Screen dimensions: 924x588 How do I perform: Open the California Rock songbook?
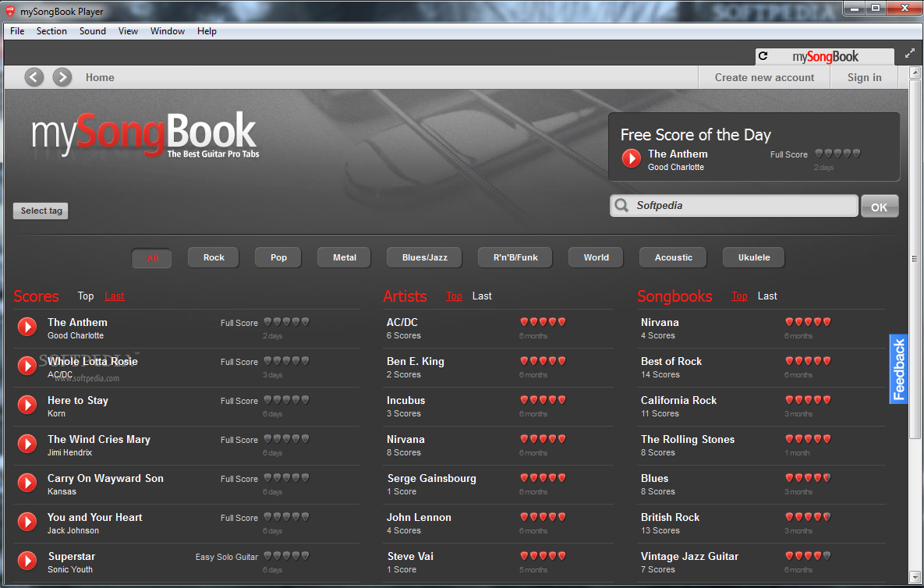pos(761,406)
